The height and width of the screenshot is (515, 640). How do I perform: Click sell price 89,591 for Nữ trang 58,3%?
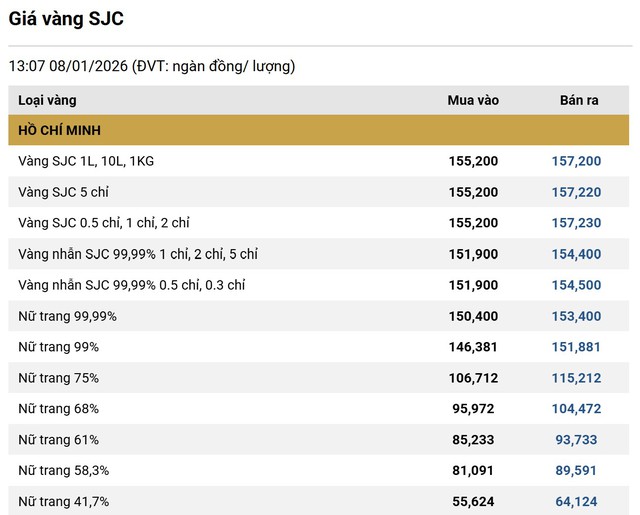(579, 471)
